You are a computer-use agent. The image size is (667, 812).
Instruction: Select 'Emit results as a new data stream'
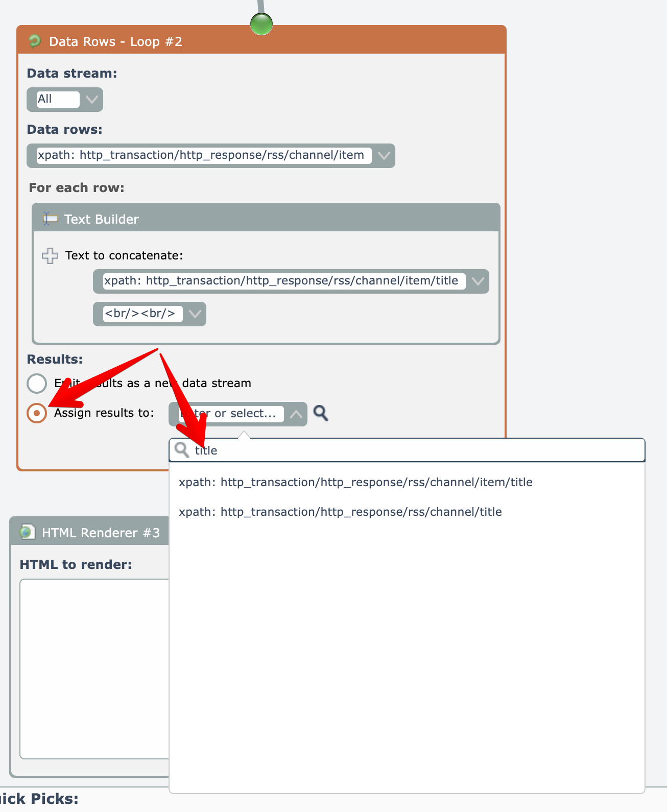coord(37,384)
